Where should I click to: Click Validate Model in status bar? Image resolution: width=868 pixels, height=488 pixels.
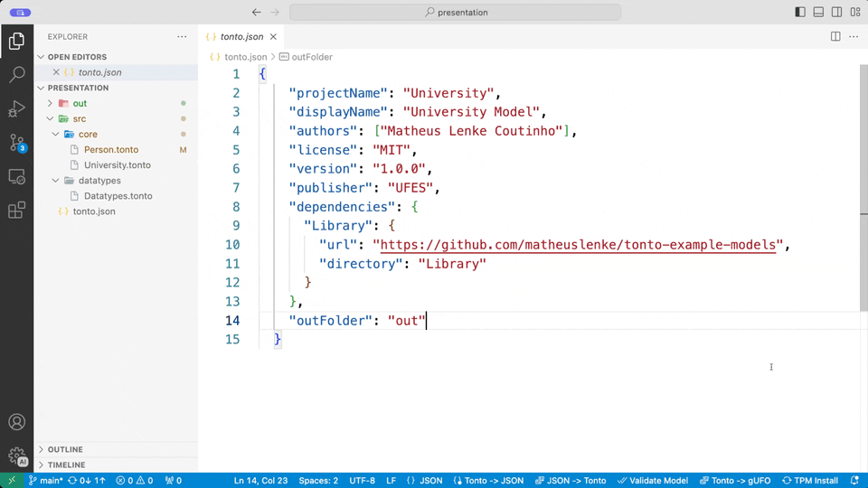(653, 480)
